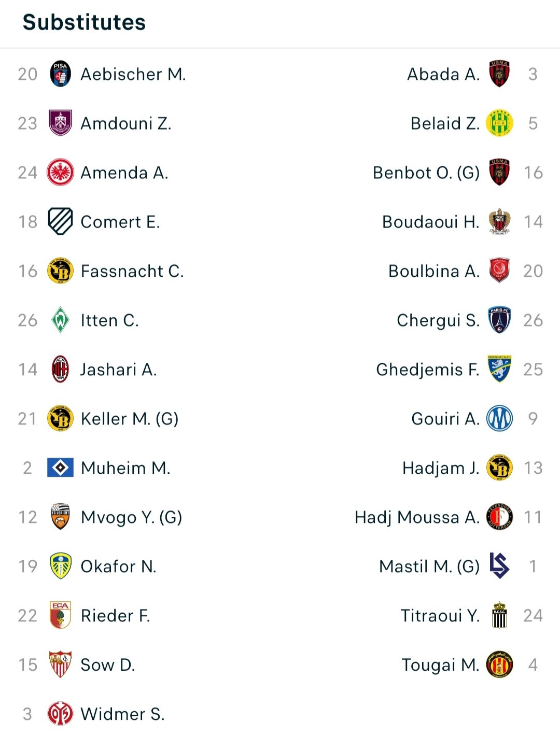Viewport: 560px width, 736px height.
Task: Open player Rieder F. profile
Action: [116, 616]
